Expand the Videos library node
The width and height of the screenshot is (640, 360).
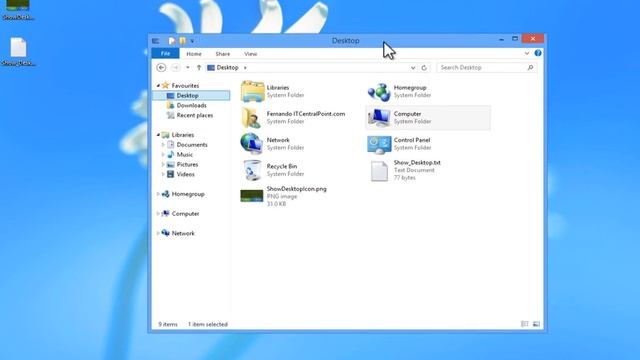(163, 174)
